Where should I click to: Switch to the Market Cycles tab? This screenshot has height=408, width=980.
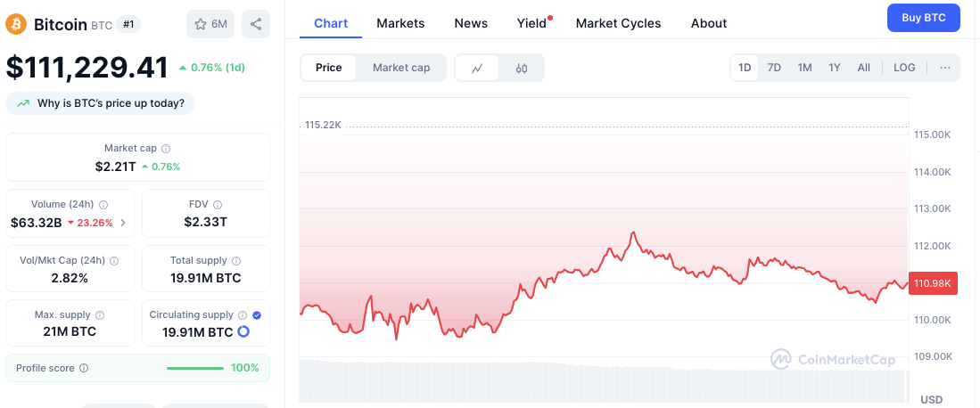618,23
